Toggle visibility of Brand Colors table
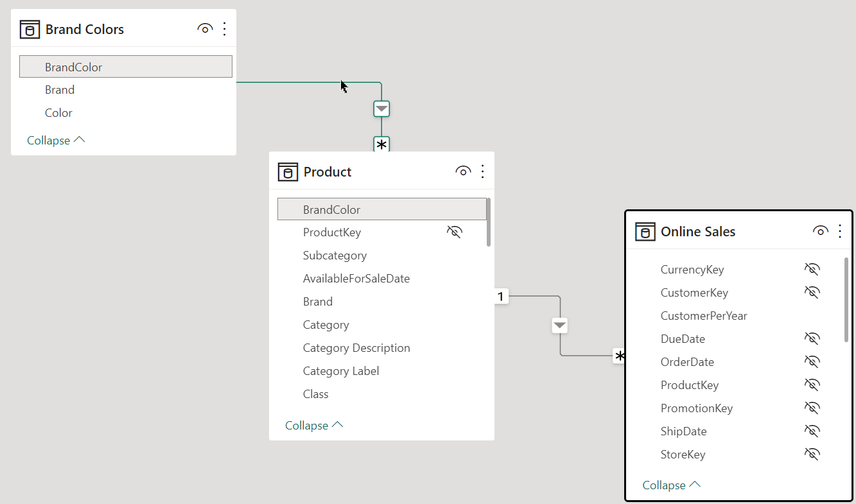 [x=205, y=29]
